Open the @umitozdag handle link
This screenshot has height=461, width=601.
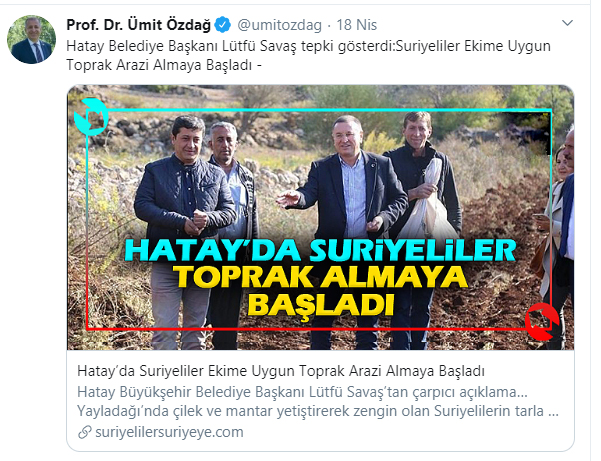click(279, 25)
